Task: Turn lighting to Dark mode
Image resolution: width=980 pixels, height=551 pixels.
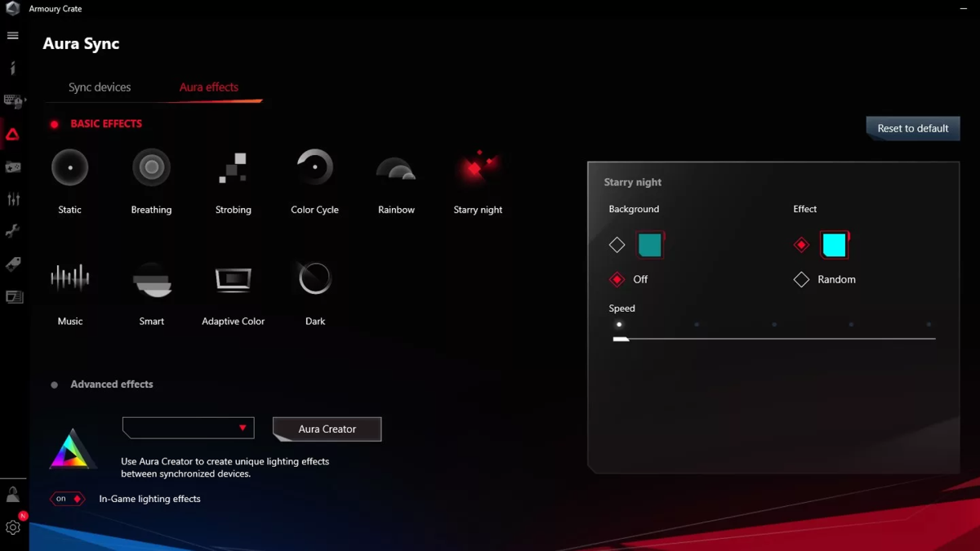Action: point(315,279)
